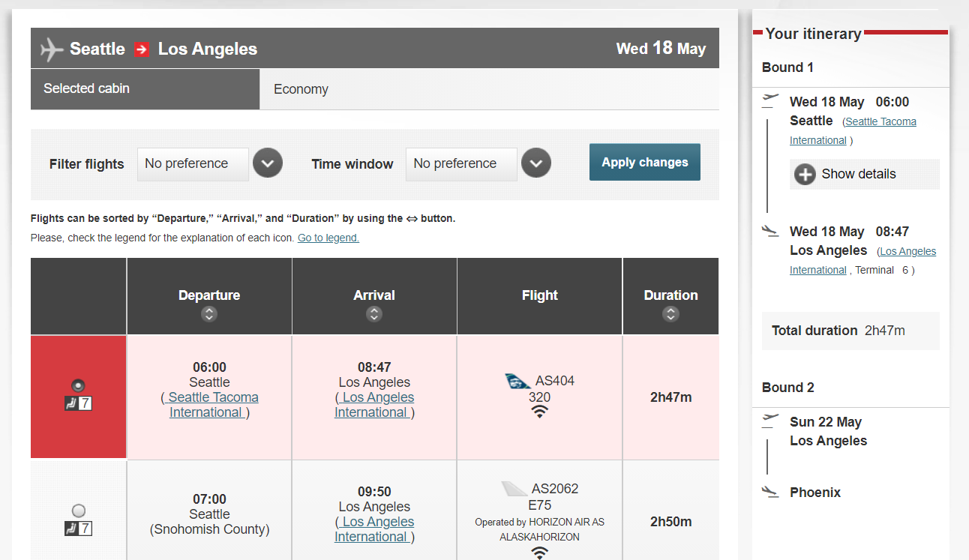Open the Time window dropdown
Screen dimensions: 969x560
pos(536,163)
